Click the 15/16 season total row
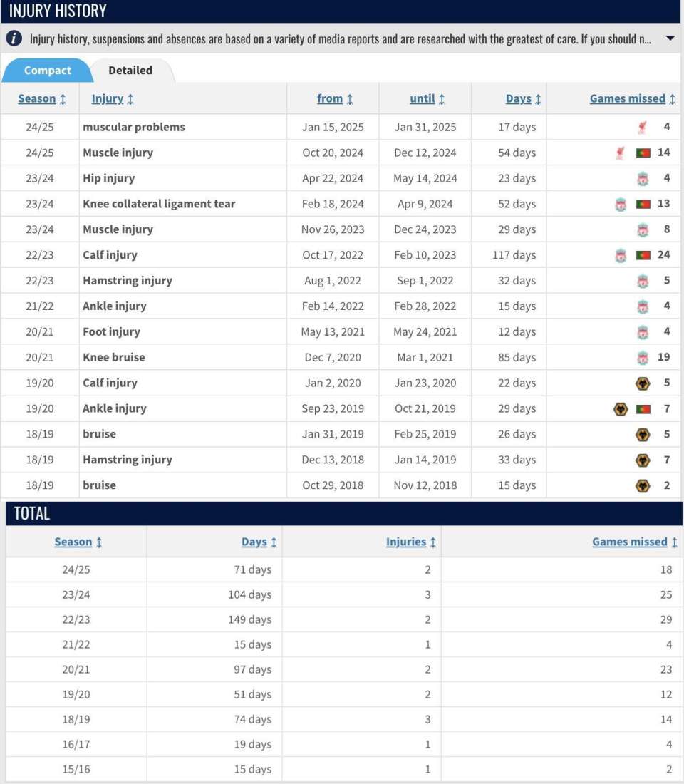 click(343, 770)
